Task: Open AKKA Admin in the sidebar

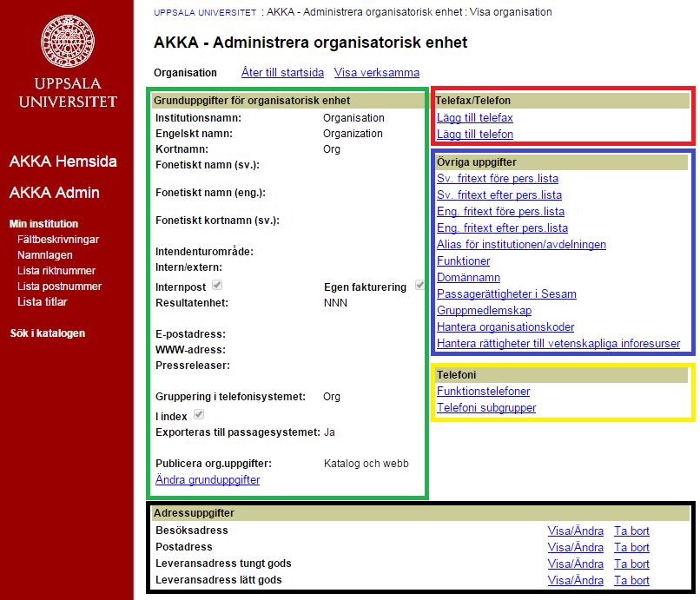Action: (55, 193)
